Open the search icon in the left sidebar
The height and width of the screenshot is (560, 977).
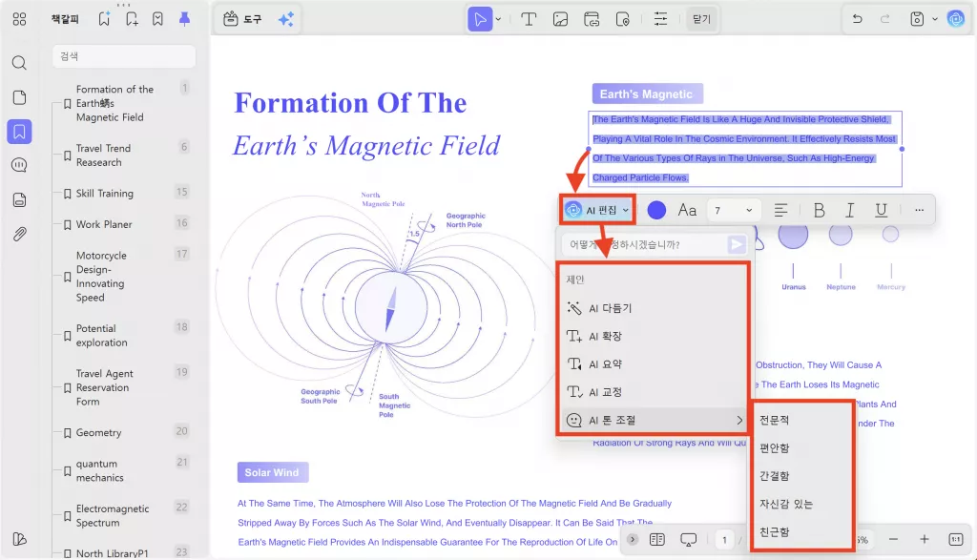(20, 63)
